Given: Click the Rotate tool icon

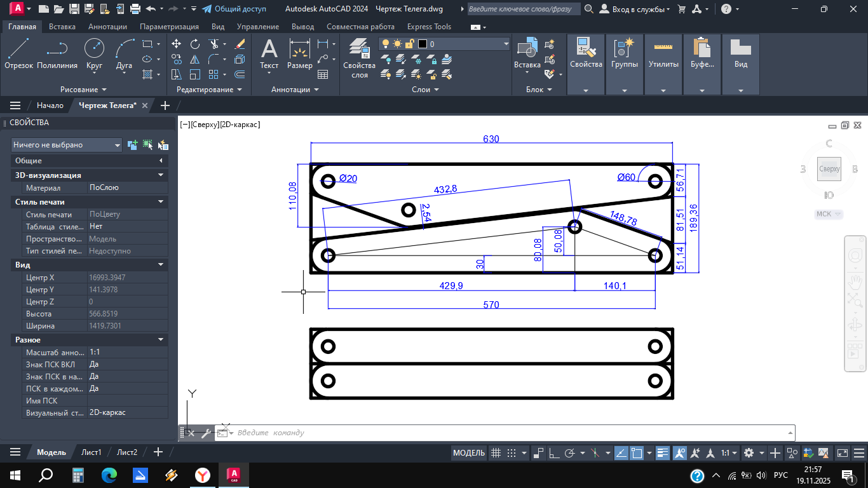Looking at the screenshot, I should [195, 44].
